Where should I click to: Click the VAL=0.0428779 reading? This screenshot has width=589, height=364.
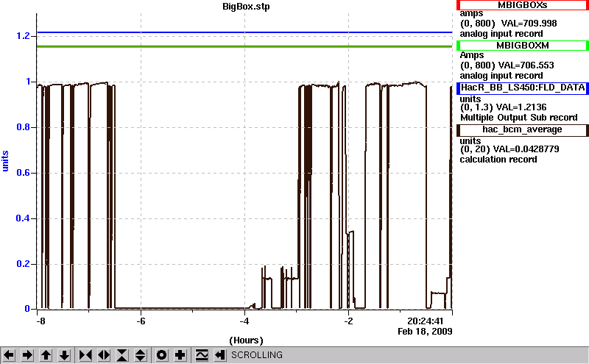526,149
